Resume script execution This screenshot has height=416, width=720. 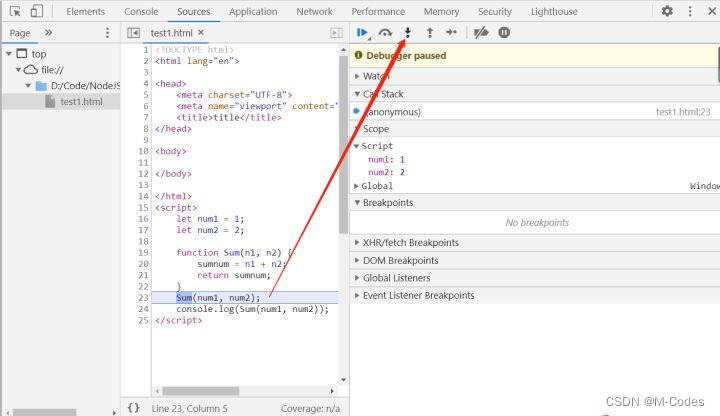pyautogui.click(x=362, y=33)
